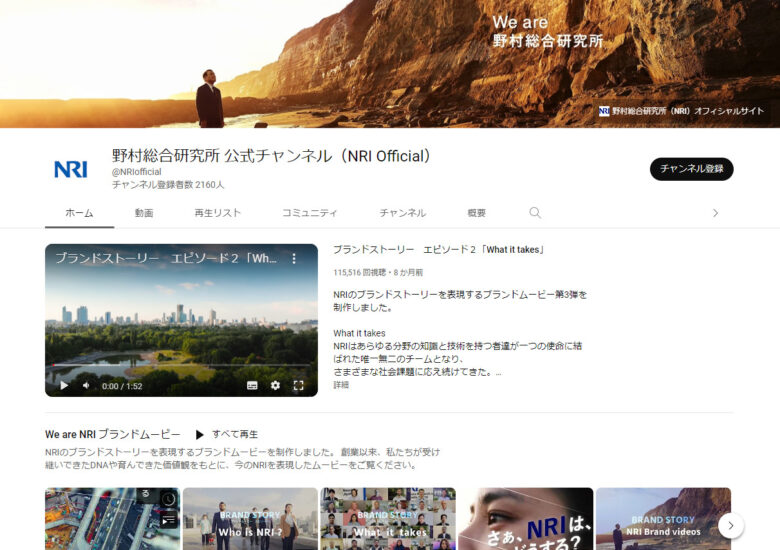
Task: Click the video overlay title ブランドストーリー
Action: click(x=166, y=258)
